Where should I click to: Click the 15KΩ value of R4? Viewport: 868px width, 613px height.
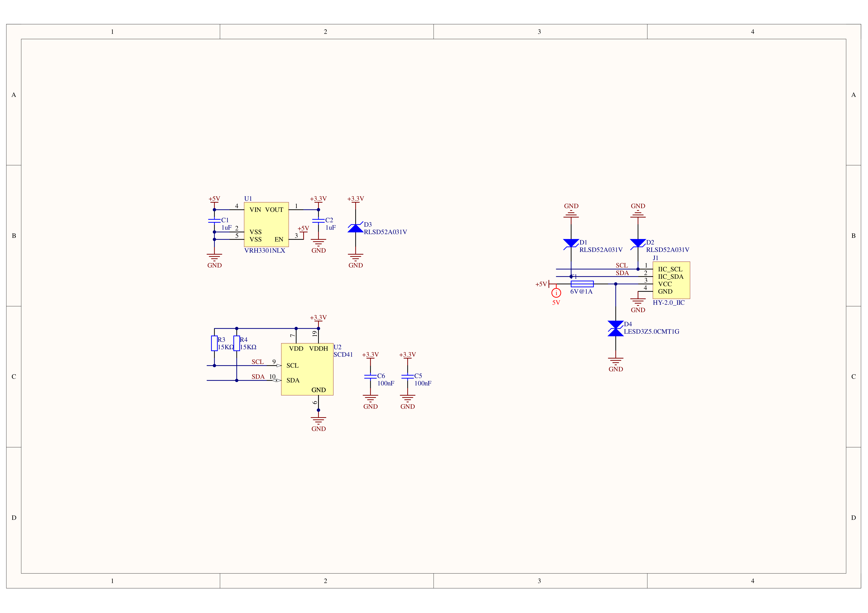[x=248, y=347]
